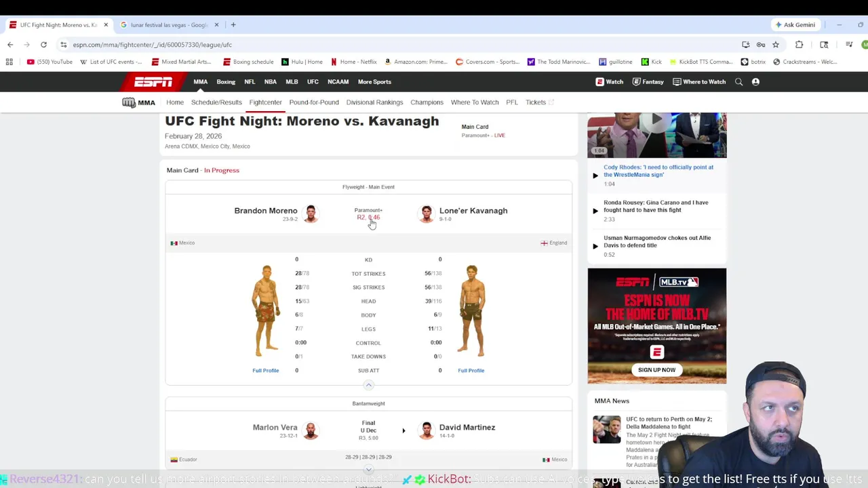
Task: Open the Crackstreams bookmark
Action: pyautogui.click(x=805, y=62)
